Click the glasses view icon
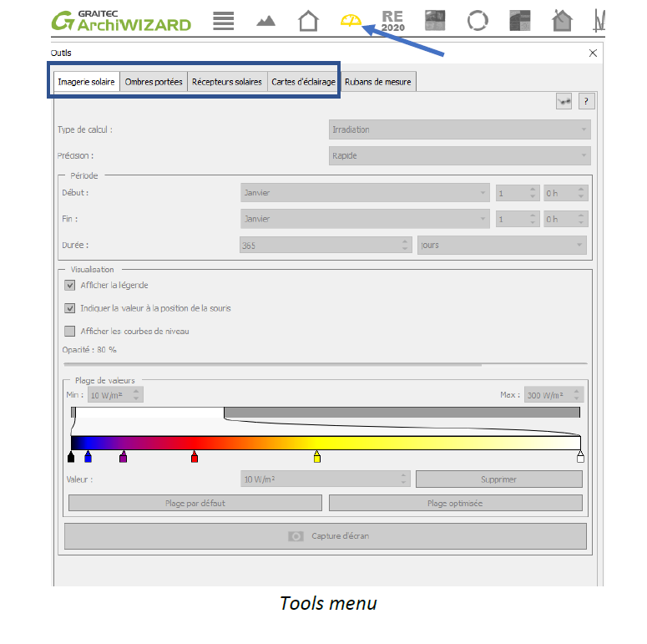 pyautogui.click(x=564, y=101)
